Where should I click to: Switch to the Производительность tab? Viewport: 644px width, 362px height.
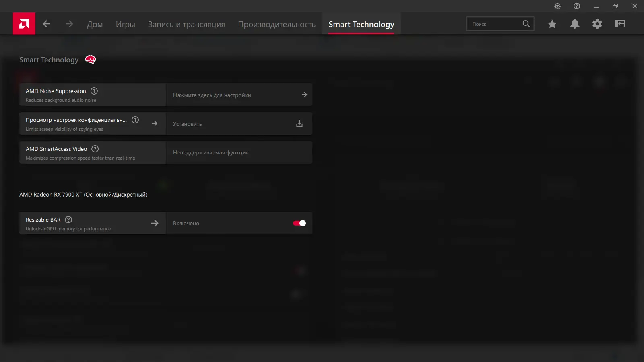[x=277, y=24]
